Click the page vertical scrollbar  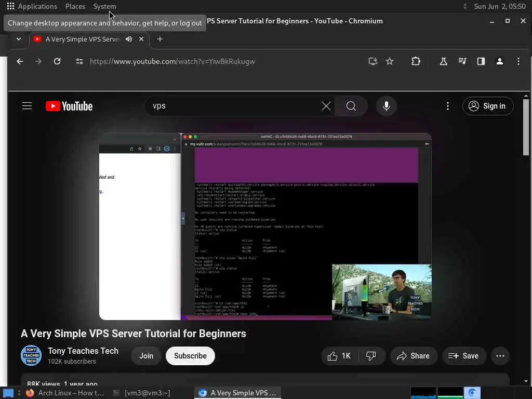click(x=526, y=127)
